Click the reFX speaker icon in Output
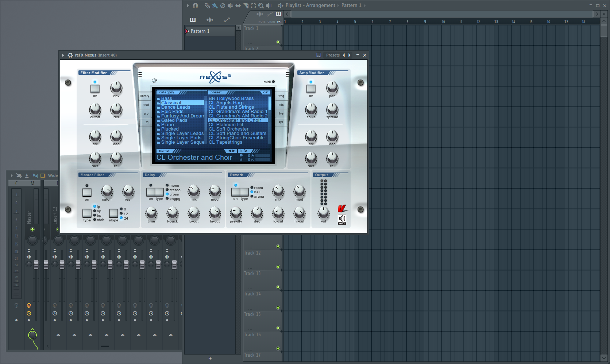Viewport: 610px width, 364px height. pyautogui.click(x=342, y=219)
